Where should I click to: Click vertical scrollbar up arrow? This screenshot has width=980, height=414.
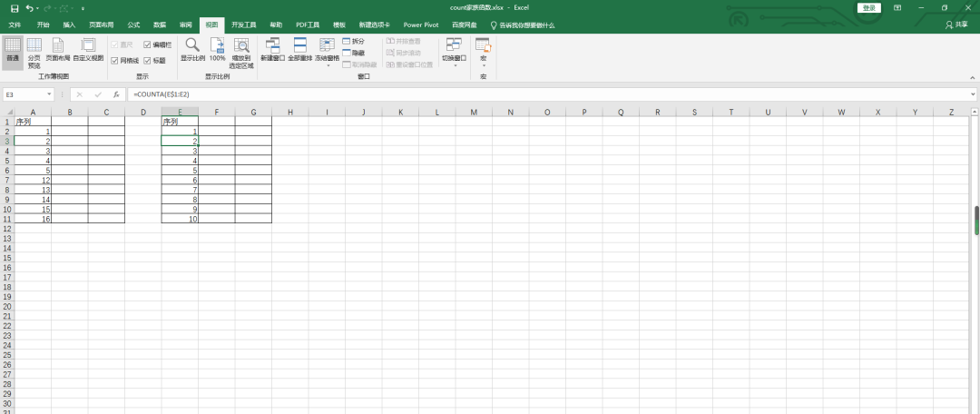[975, 112]
